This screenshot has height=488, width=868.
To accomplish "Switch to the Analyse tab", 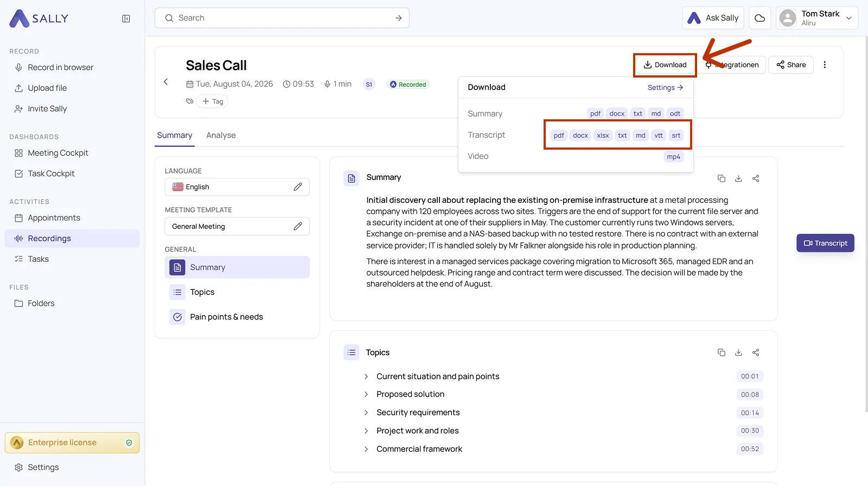I will (x=221, y=136).
